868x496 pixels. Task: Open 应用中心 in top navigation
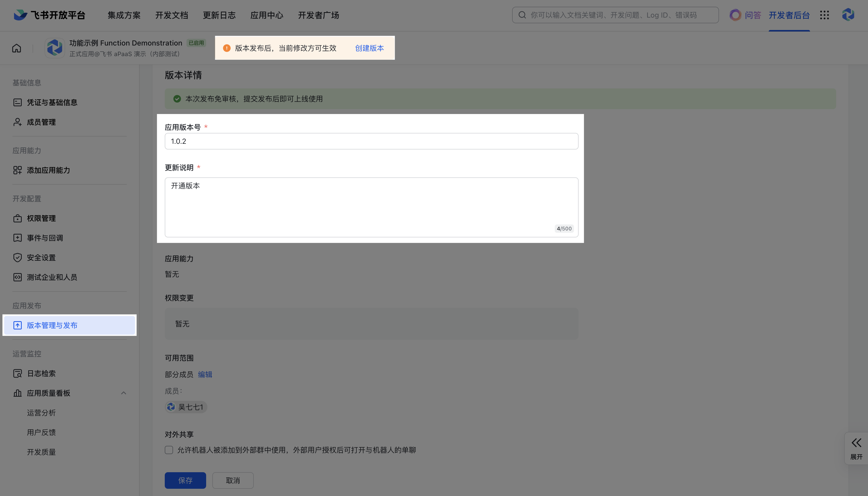coord(267,15)
